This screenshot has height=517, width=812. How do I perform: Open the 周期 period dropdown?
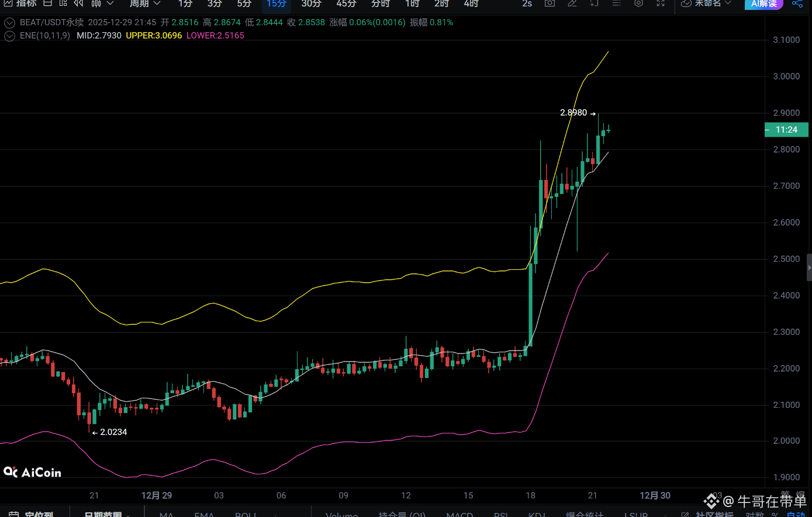[144, 5]
